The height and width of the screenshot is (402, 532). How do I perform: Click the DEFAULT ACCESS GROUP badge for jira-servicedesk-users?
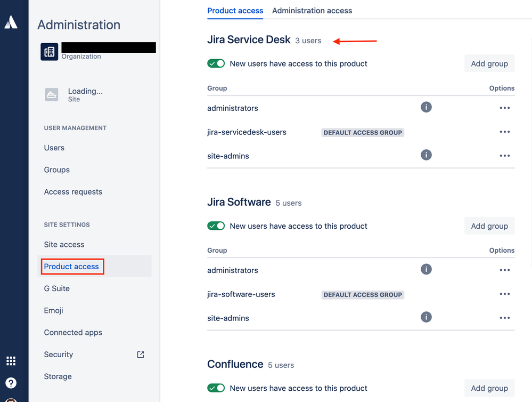(x=363, y=133)
